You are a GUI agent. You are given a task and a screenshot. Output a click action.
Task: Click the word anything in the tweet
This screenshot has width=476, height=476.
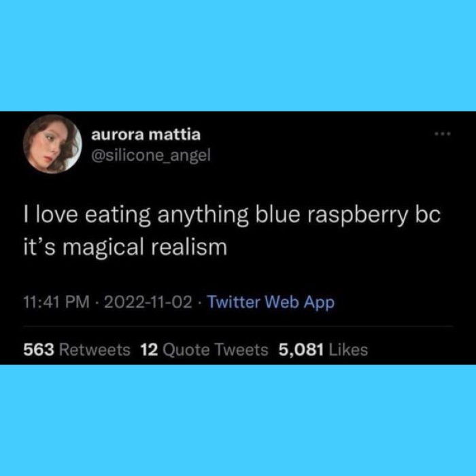click(x=203, y=216)
